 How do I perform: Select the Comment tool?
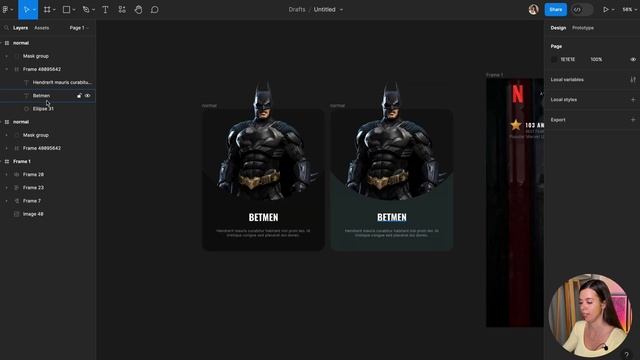click(154, 9)
